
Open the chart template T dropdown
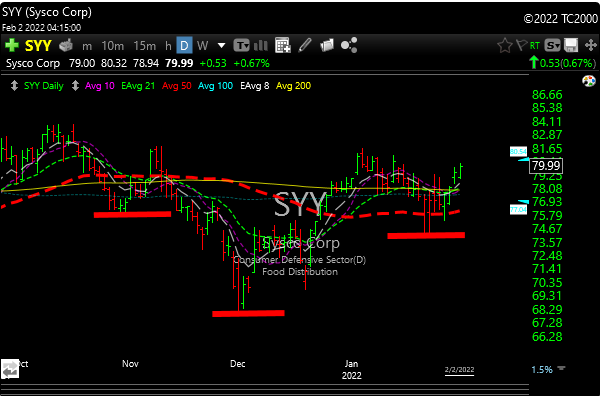coord(241,46)
